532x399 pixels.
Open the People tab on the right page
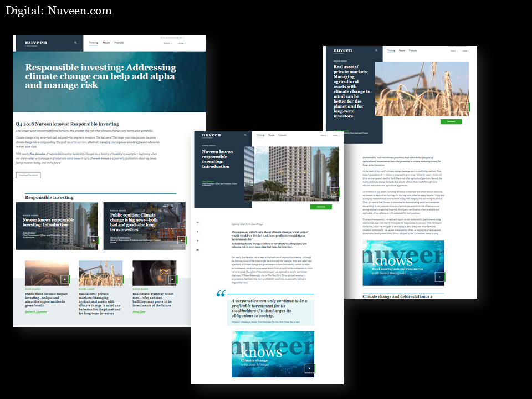[402, 50]
